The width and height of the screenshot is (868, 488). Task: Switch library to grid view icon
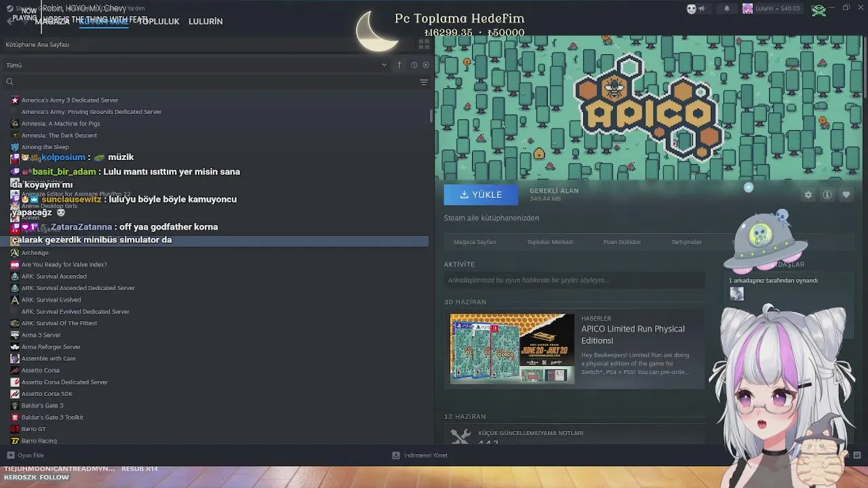(425, 45)
